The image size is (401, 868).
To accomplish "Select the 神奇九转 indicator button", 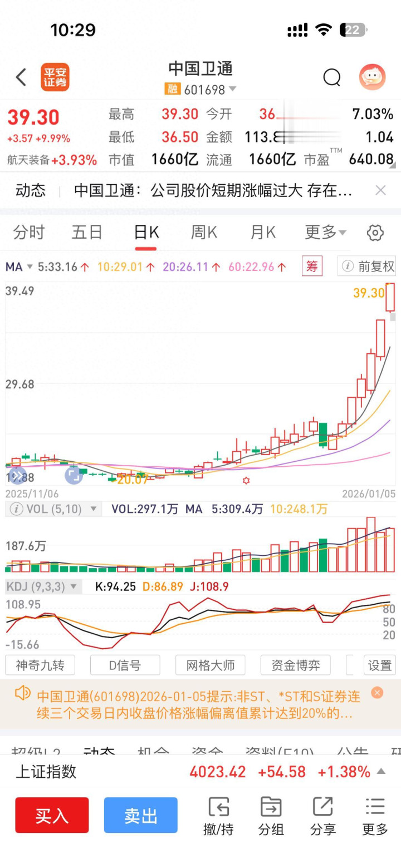I will (x=40, y=665).
